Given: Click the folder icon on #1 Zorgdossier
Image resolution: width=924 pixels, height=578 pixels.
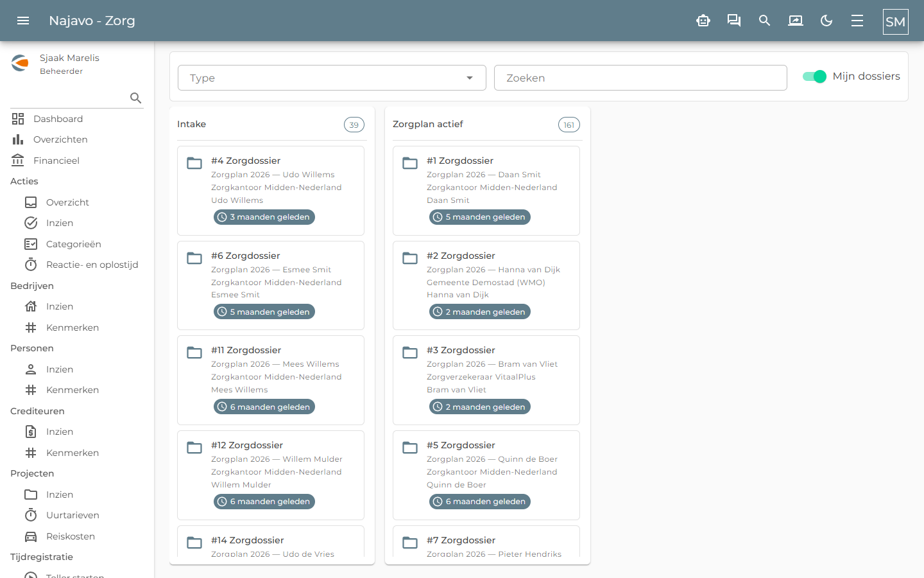Looking at the screenshot, I should (x=410, y=163).
